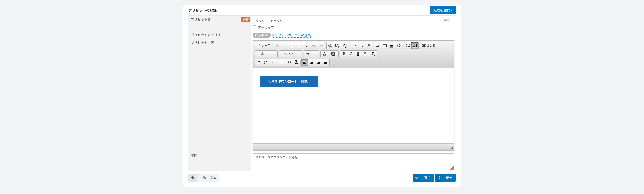Viewport: 644px width, 194px height.
Task: Click the 説明 description textarea
Action: (353, 162)
